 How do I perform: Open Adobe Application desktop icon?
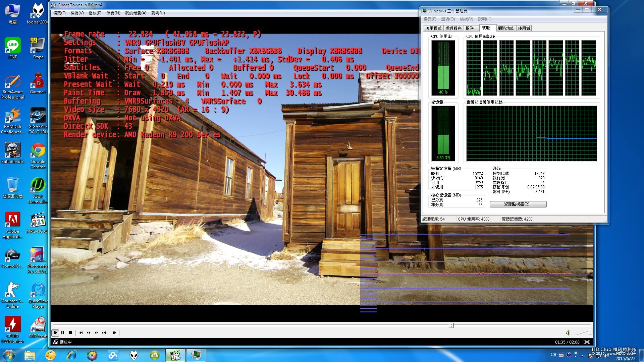tap(13, 226)
